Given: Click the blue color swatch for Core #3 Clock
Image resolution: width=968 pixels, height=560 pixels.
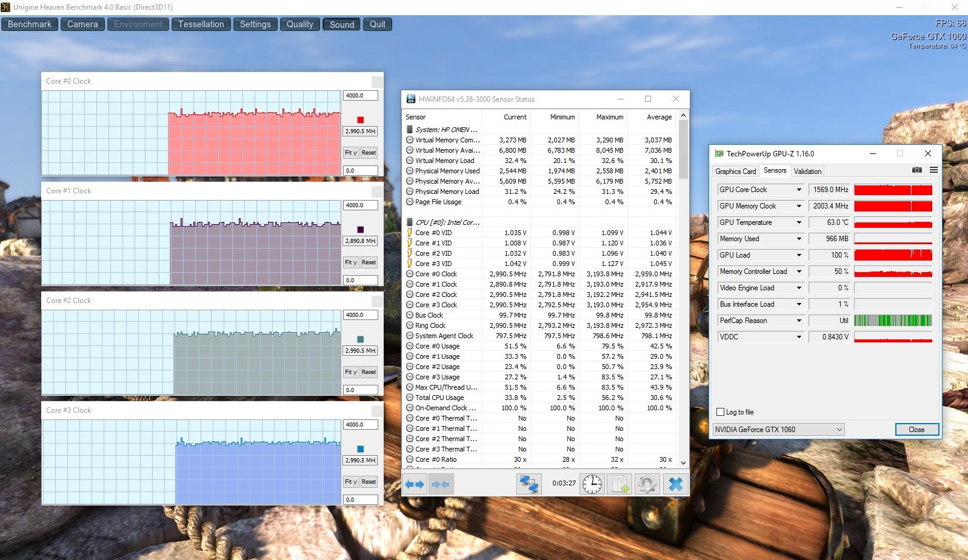Looking at the screenshot, I should [x=361, y=449].
